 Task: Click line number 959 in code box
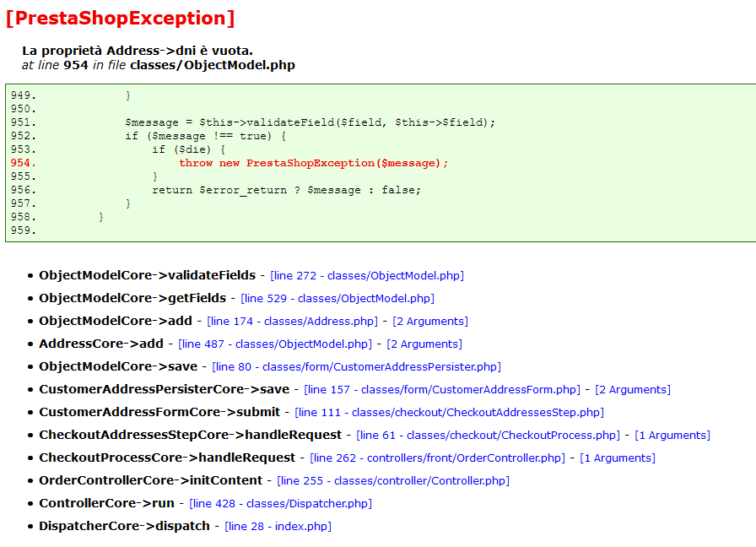(x=23, y=230)
